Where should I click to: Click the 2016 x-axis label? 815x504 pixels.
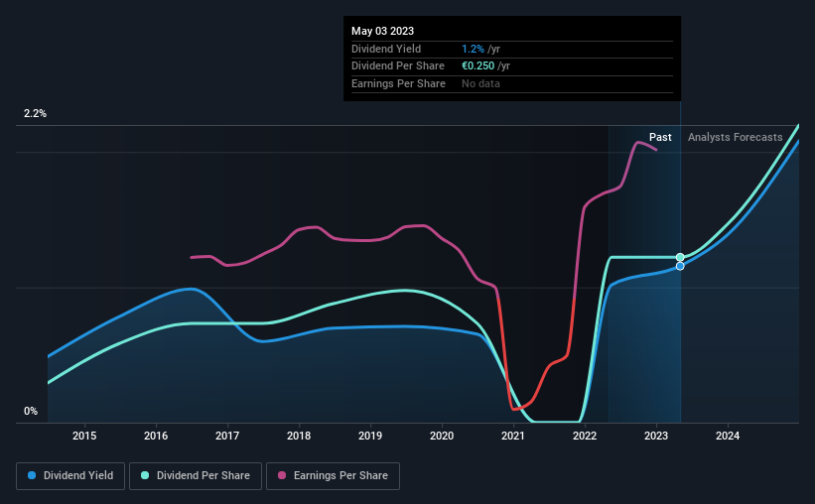tap(156, 436)
